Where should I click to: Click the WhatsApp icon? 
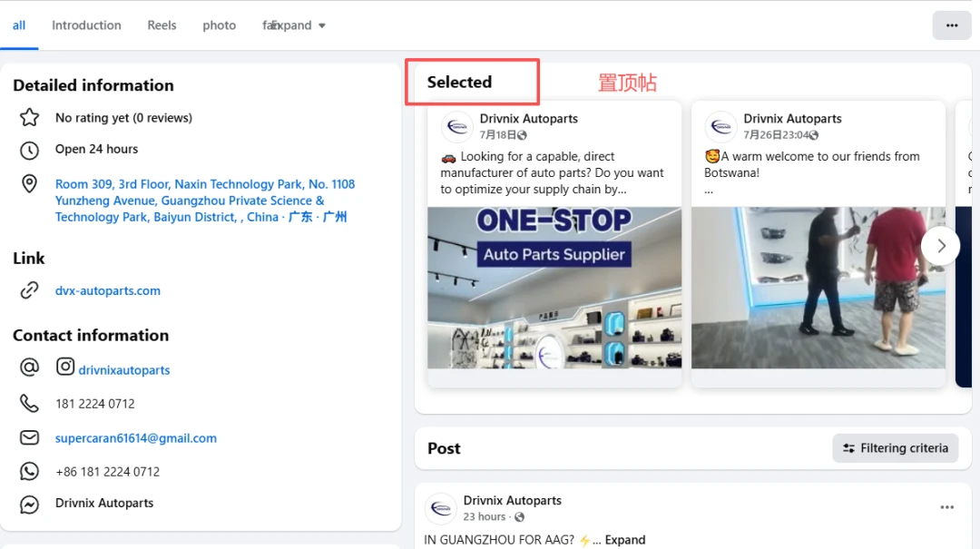coord(29,472)
